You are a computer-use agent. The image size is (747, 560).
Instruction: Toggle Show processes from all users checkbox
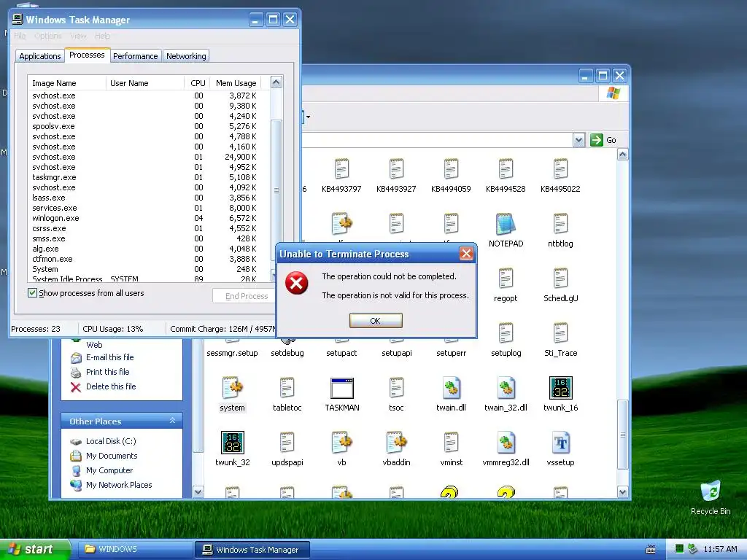click(x=32, y=293)
